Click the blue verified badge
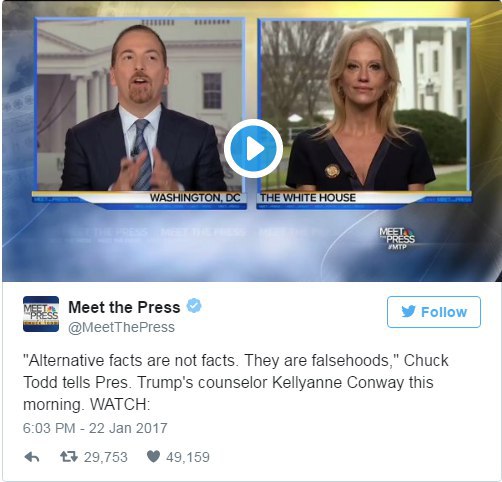 pos(194,306)
